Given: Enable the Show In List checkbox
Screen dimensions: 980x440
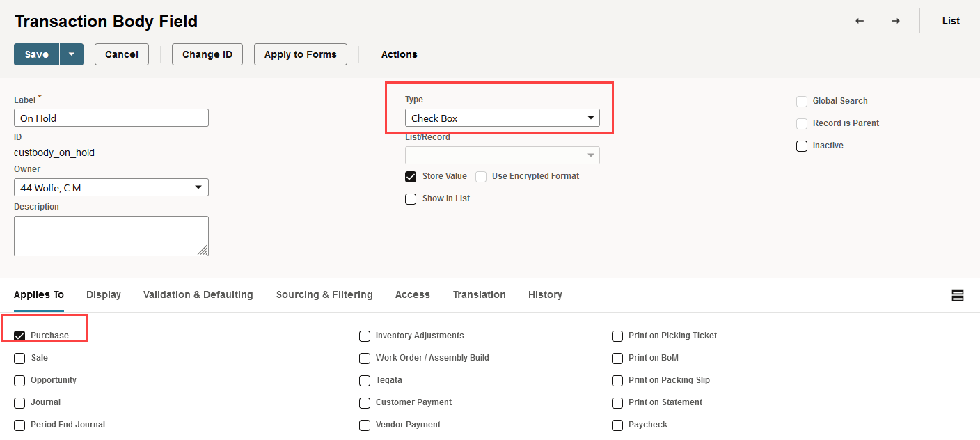Looking at the screenshot, I should pyautogui.click(x=411, y=199).
